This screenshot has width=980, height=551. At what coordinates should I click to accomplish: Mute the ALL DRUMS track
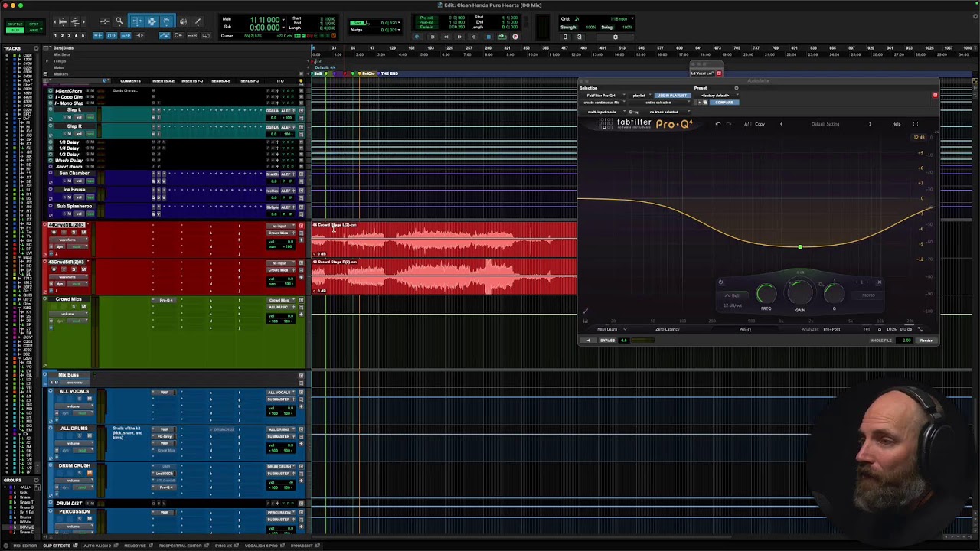click(89, 436)
